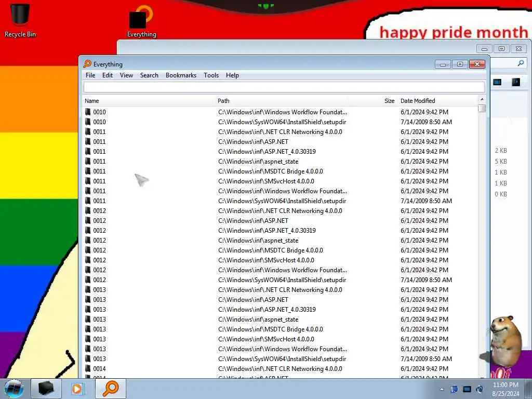This screenshot has height=399, width=532.
Task: Select folder icon of 0012 in MSDTC Bridge 4.0.0.0
Action: (88, 250)
